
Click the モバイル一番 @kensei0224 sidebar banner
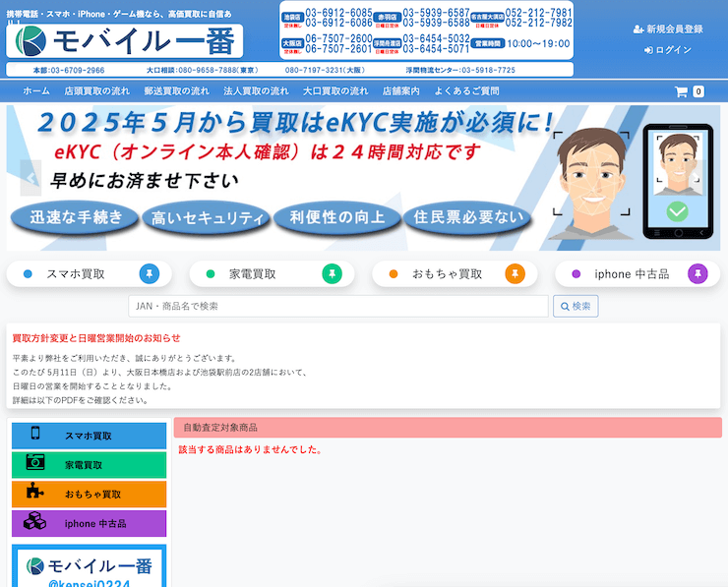tap(90, 566)
